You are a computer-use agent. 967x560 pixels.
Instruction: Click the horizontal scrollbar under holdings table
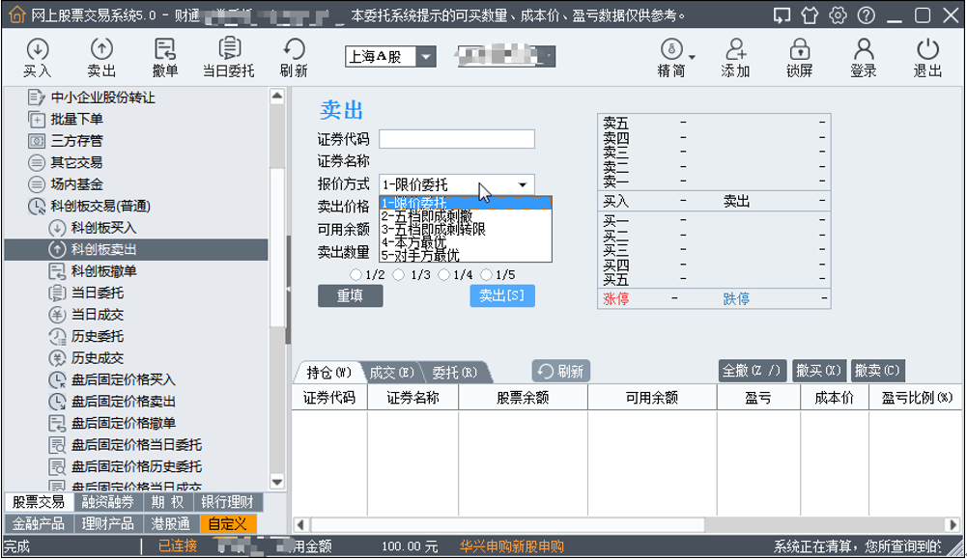(x=618, y=524)
